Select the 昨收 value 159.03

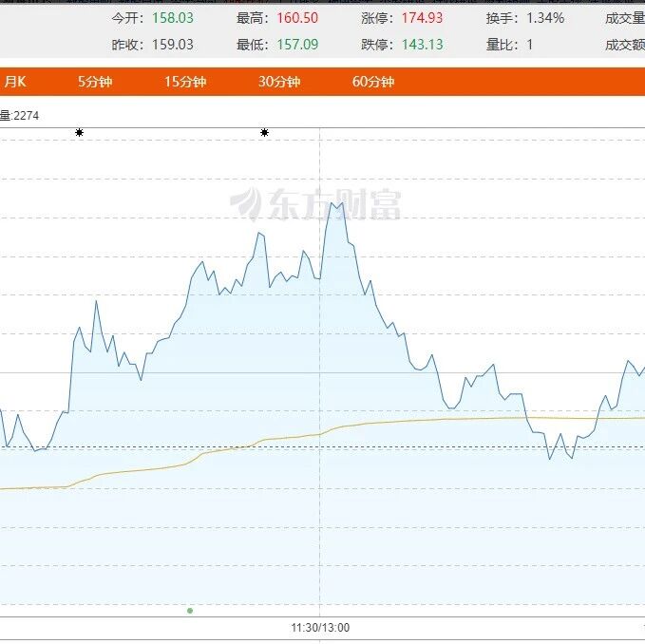tap(172, 45)
